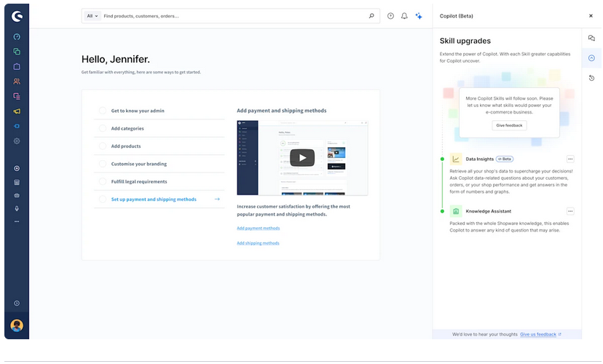Open the Customers section in sidebar
The height and width of the screenshot is (364, 603).
pos(17,82)
